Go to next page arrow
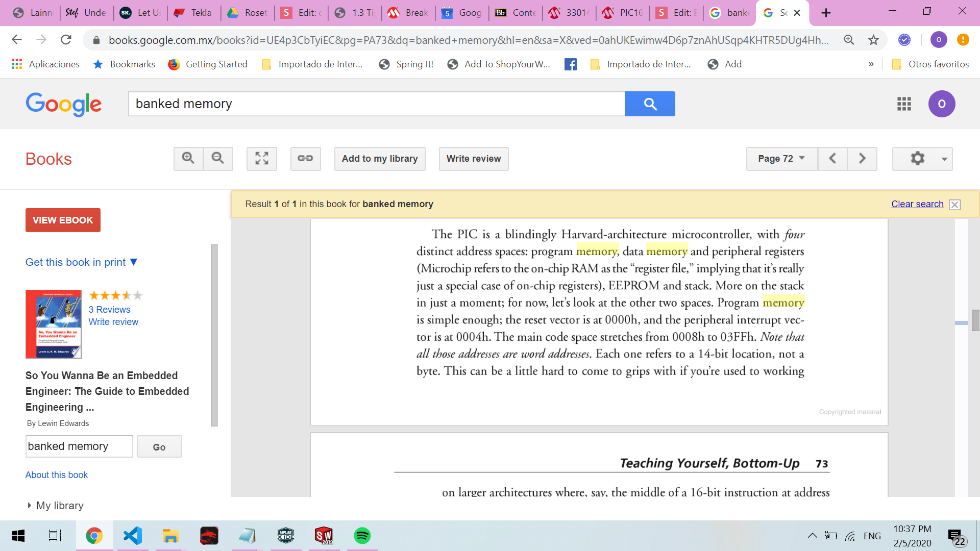 862,159
